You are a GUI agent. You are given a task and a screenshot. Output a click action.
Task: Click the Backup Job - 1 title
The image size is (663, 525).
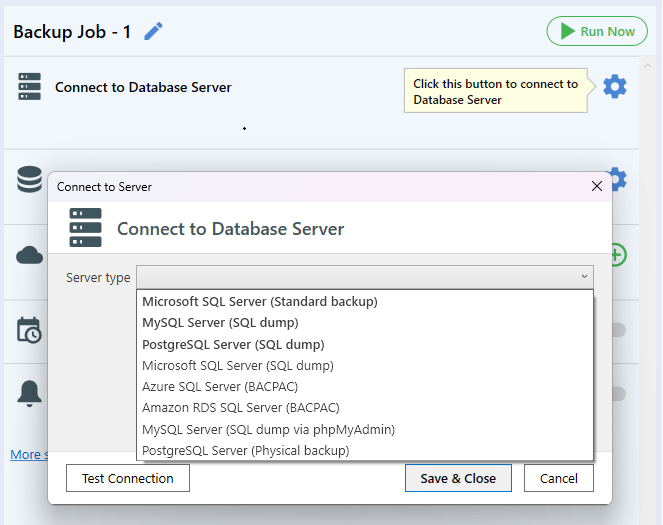click(x=72, y=32)
